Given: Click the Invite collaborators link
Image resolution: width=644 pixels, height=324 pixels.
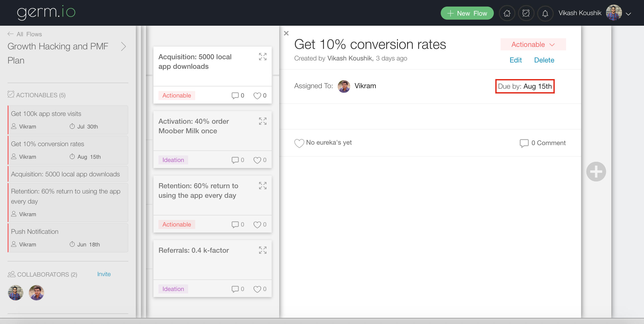Looking at the screenshot, I should [104, 274].
